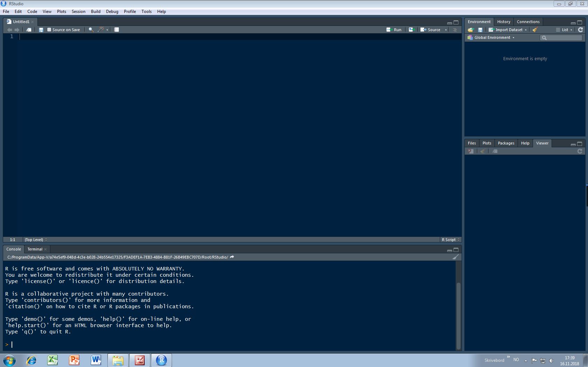Clear console broom icon
This screenshot has width=588, height=367.
click(x=455, y=257)
